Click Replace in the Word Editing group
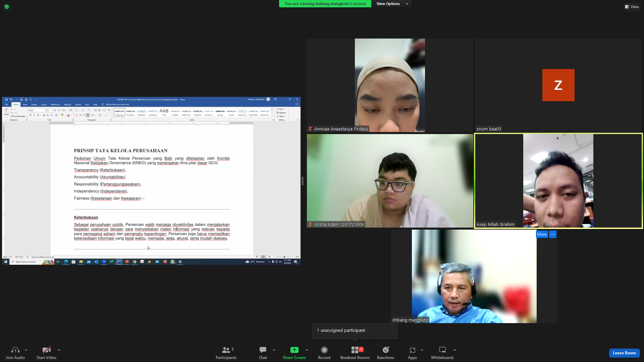 tap(281, 113)
